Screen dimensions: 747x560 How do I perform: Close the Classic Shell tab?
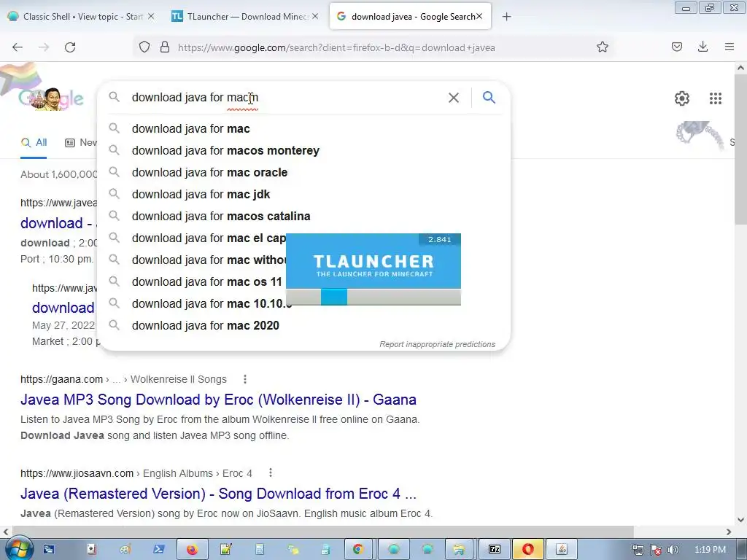(151, 16)
